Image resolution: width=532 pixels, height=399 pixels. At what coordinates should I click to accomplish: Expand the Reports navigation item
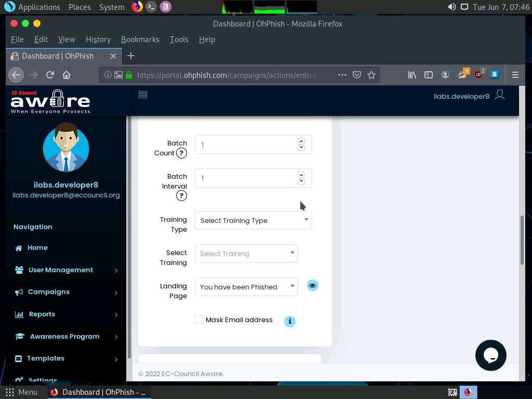(66, 314)
